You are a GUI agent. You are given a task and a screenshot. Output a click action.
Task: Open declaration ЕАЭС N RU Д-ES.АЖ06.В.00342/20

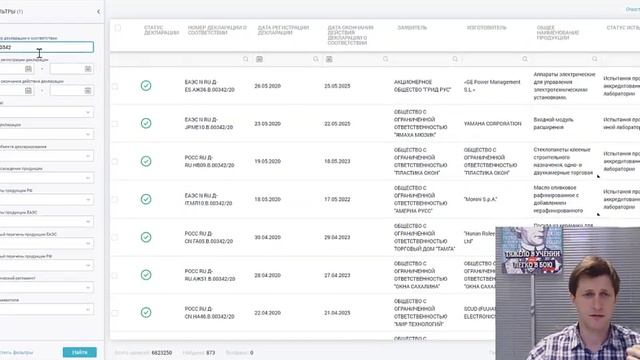point(209,86)
